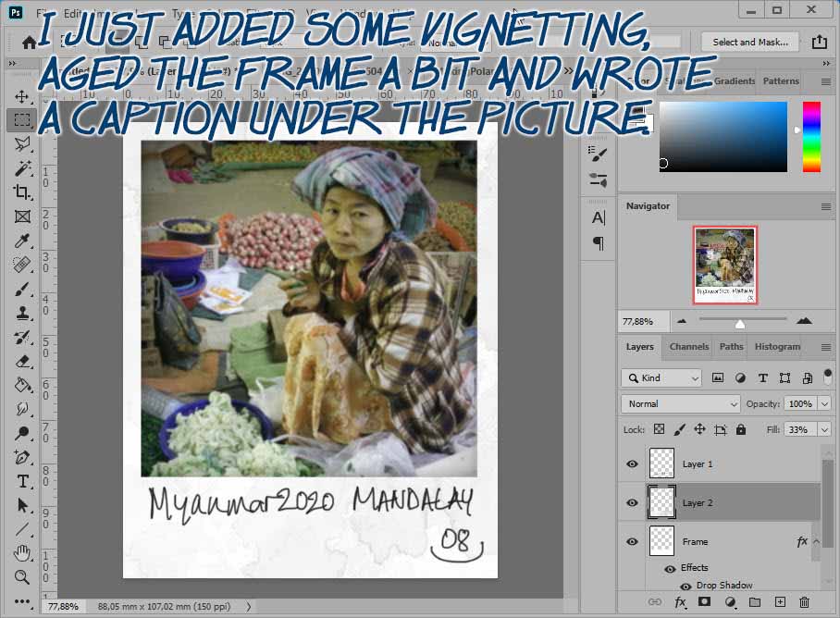
Task: Open the Navigator panel menu
Action: (826, 206)
